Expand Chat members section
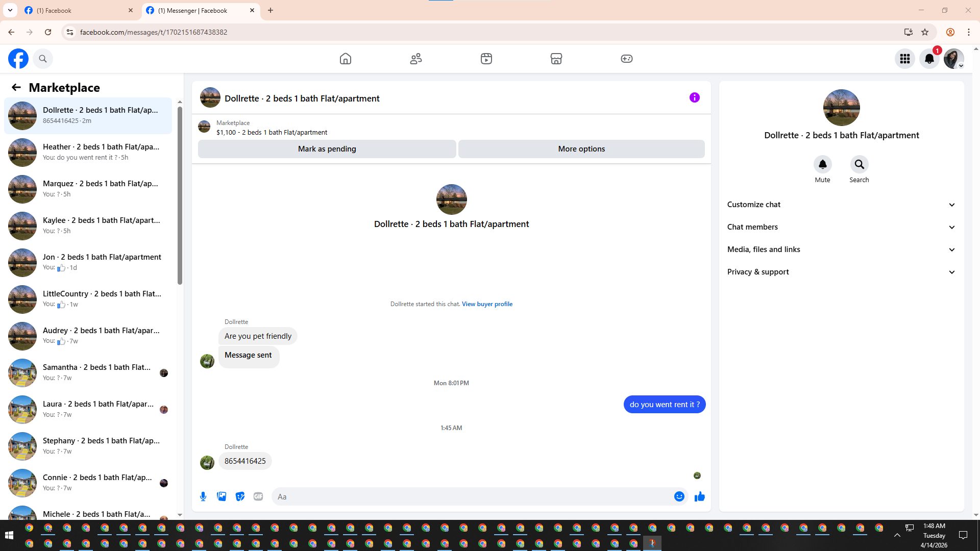 tap(841, 227)
